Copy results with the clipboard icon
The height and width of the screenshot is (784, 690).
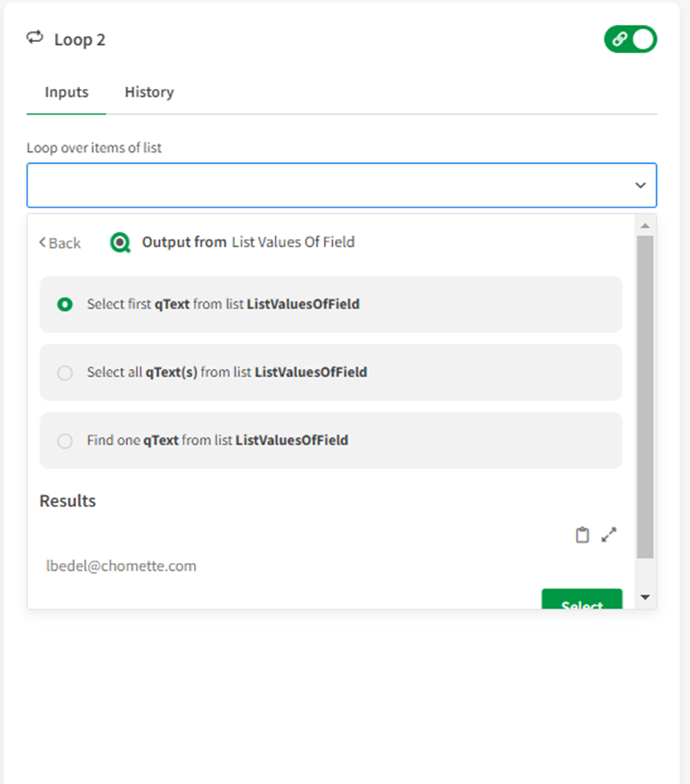tap(582, 535)
